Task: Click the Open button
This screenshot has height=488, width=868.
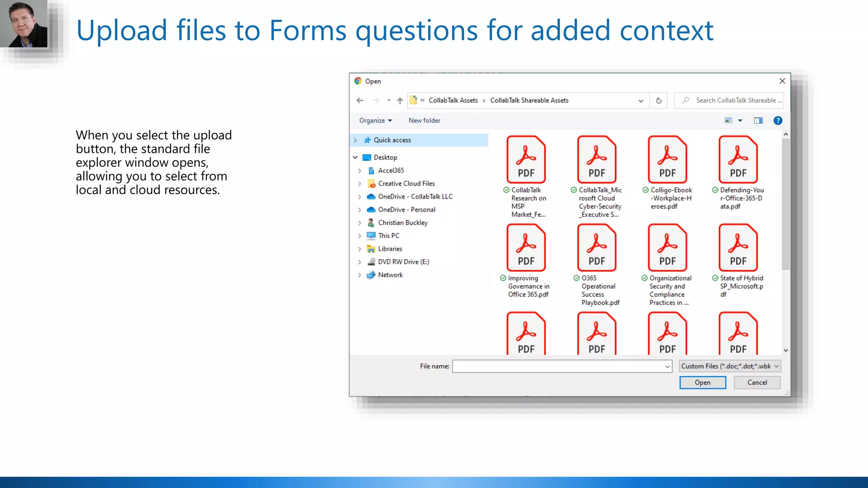Action: click(703, 383)
